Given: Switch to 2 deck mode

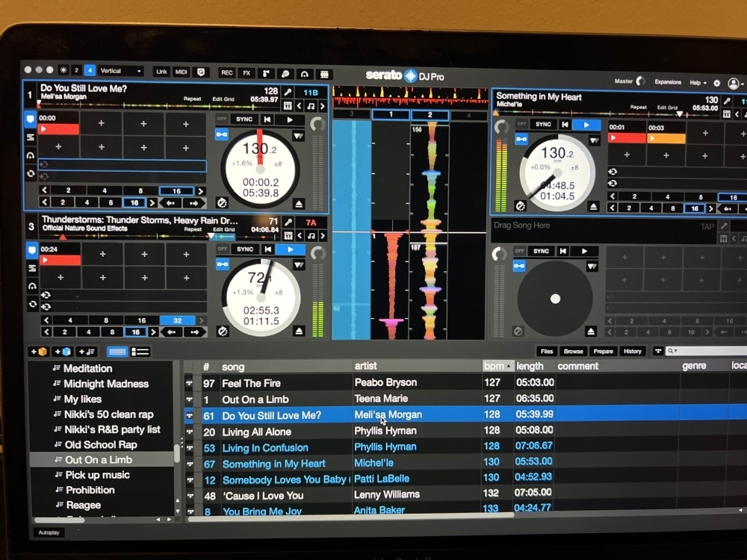Looking at the screenshot, I should (76, 70).
